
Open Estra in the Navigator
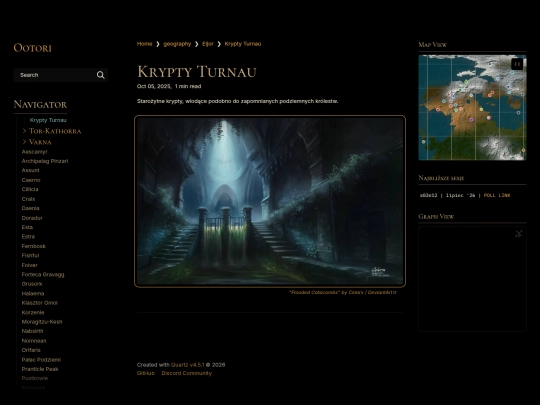28,236
